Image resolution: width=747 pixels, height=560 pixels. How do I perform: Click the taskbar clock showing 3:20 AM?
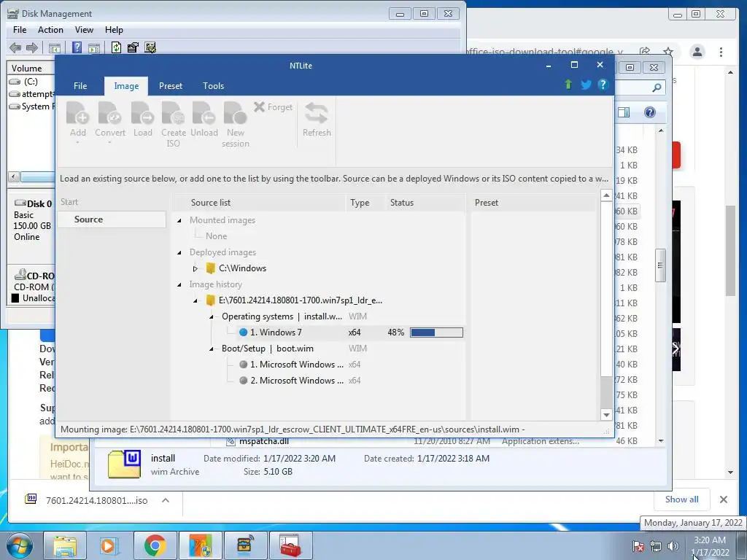tap(709, 546)
